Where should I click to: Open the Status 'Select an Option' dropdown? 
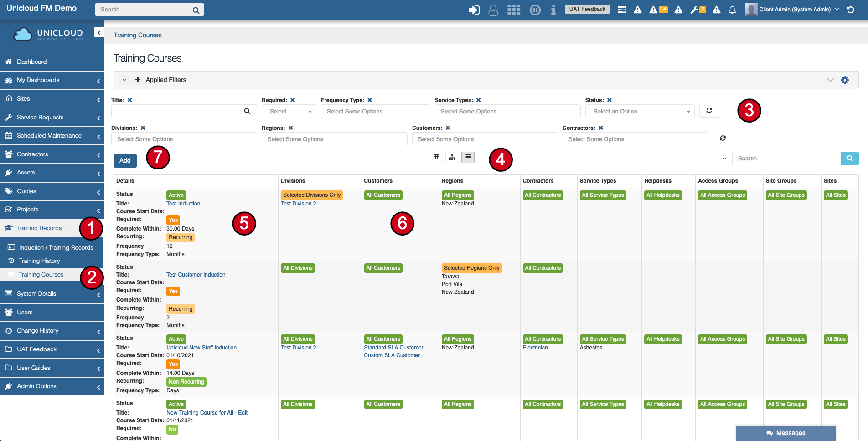pos(640,112)
